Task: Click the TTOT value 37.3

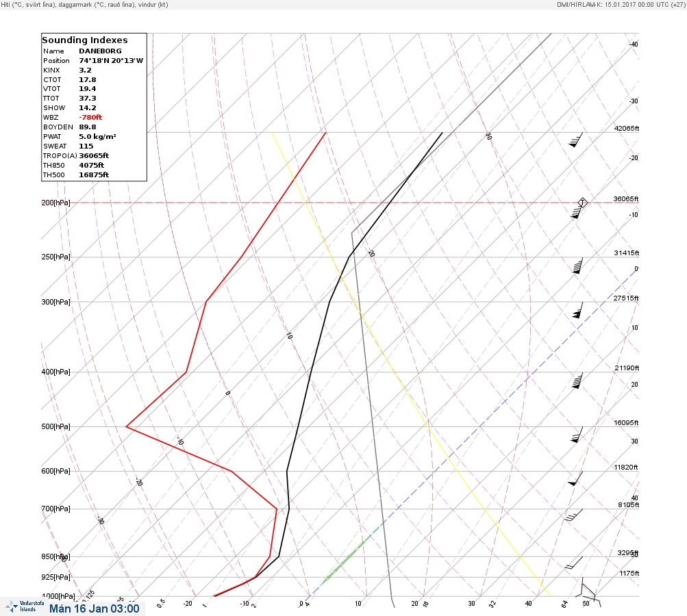Action: click(x=88, y=98)
